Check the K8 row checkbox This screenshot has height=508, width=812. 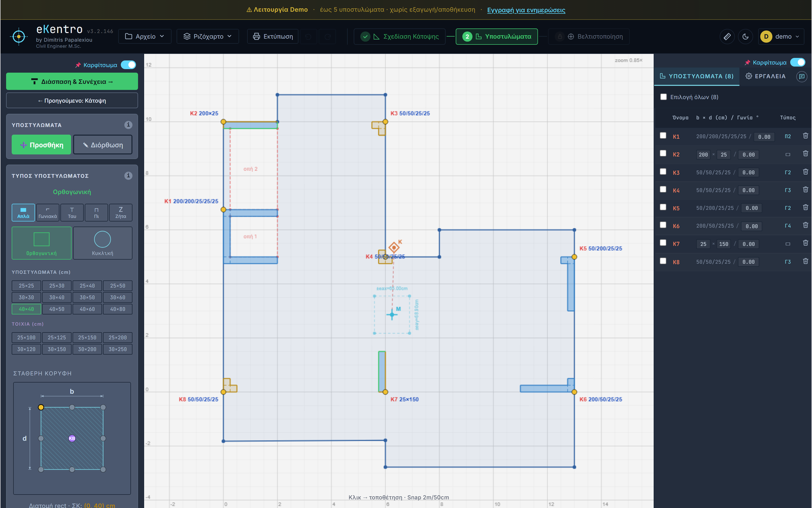(x=663, y=261)
